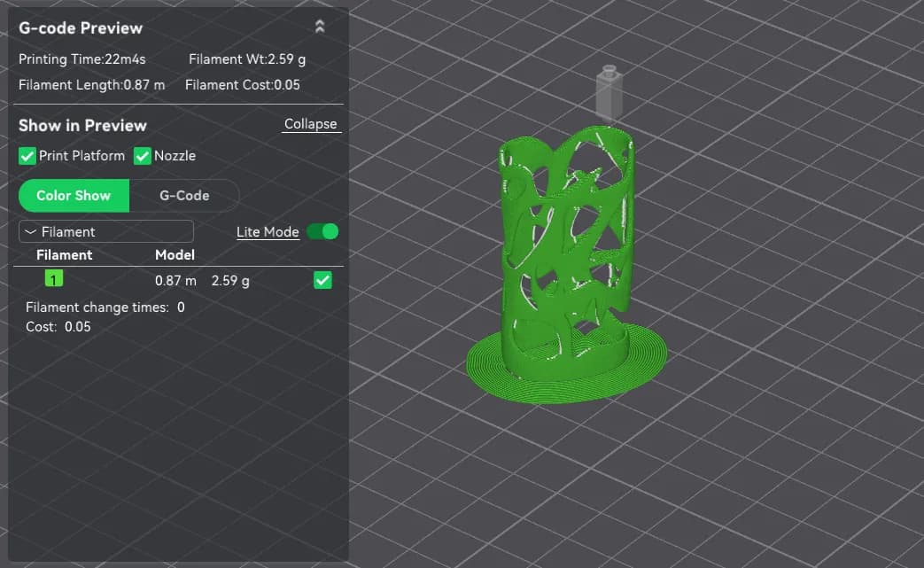
Task: Uncheck the Print Platform checkbox
Action: (27, 156)
